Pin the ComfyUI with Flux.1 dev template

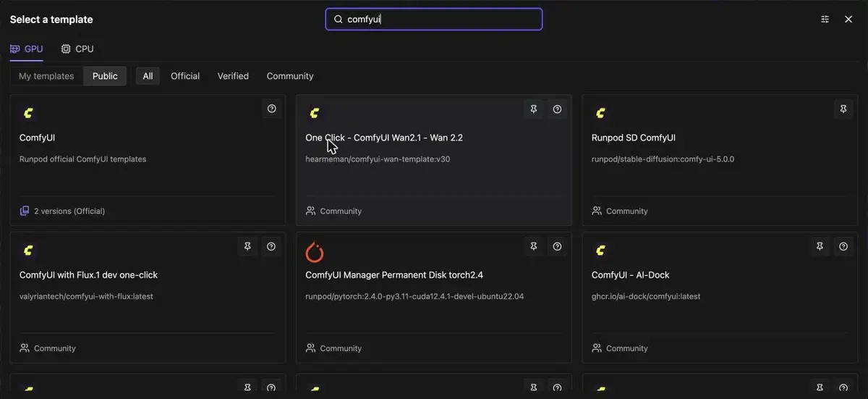coord(247,247)
